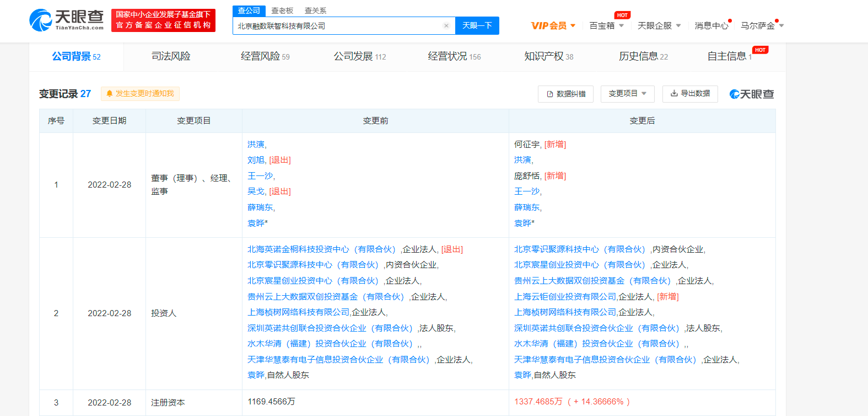The height and width of the screenshot is (416, 868).
Task: Expand the VIP会员 dropdown menu
Action: pyautogui.click(x=553, y=26)
